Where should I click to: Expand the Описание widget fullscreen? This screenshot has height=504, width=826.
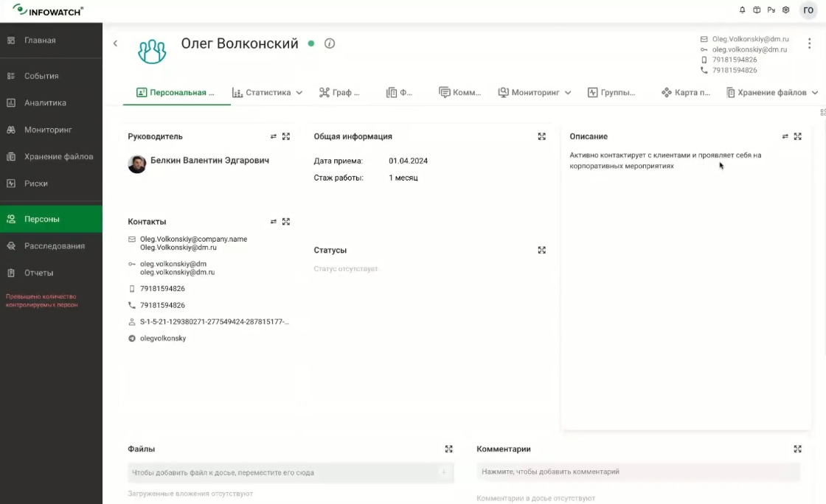(x=797, y=136)
